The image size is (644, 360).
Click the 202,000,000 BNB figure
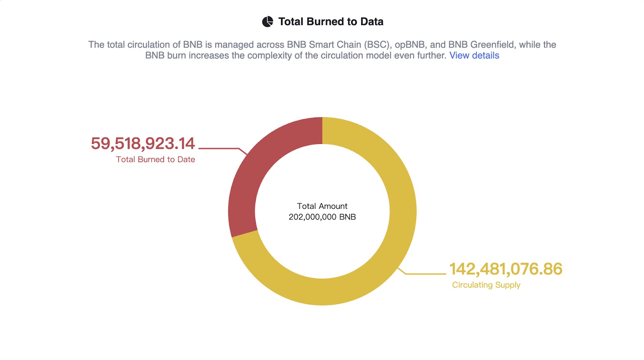point(322,217)
